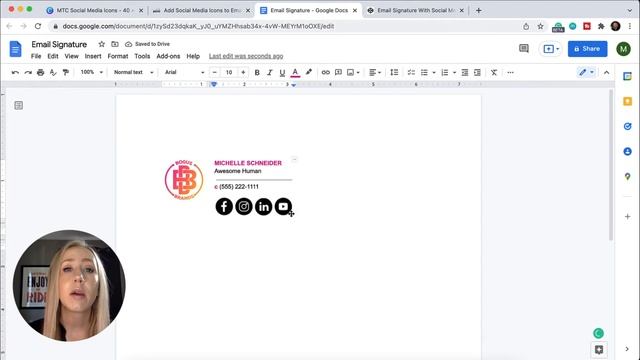Open the present to meeting button
Screen dimensions: 640x360
(x=551, y=49)
